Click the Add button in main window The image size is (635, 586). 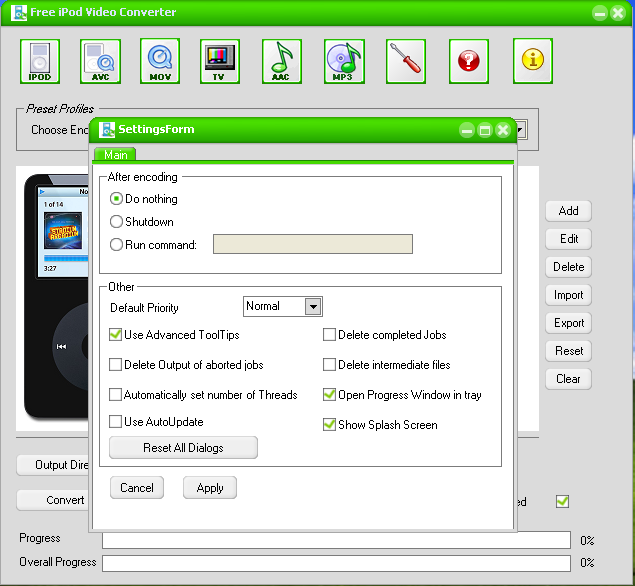coord(569,211)
